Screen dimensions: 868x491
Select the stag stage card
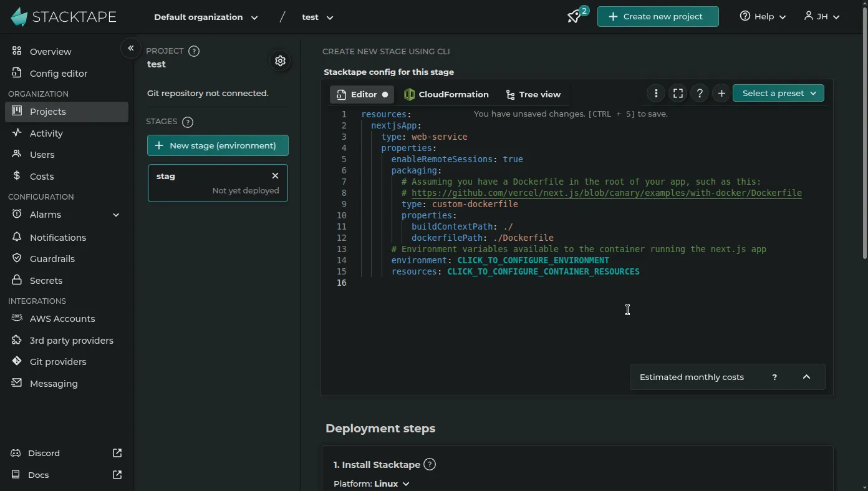point(218,183)
